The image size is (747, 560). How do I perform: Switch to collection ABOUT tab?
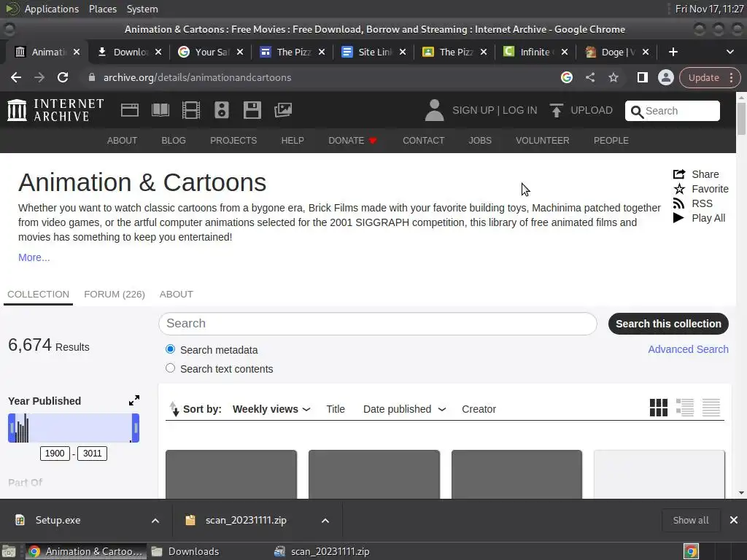[177, 295]
